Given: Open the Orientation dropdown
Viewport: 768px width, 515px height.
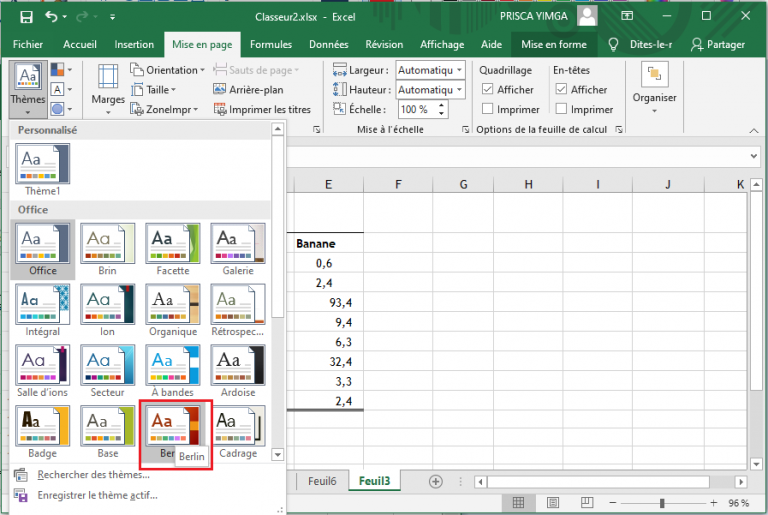Looking at the screenshot, I should point(168,70).
